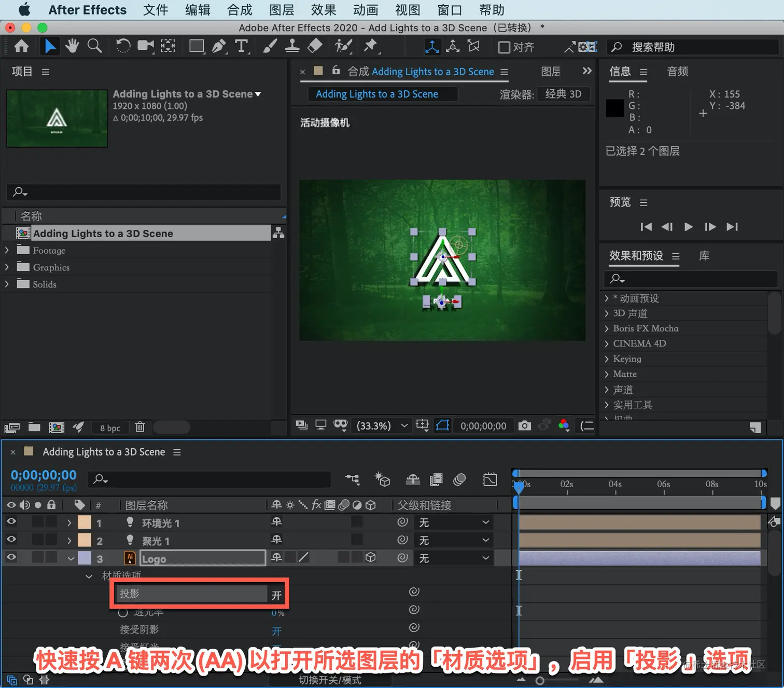
Task: Click the Composition mini-flowchart icon in timeline
Action: (x=353, y=479)
